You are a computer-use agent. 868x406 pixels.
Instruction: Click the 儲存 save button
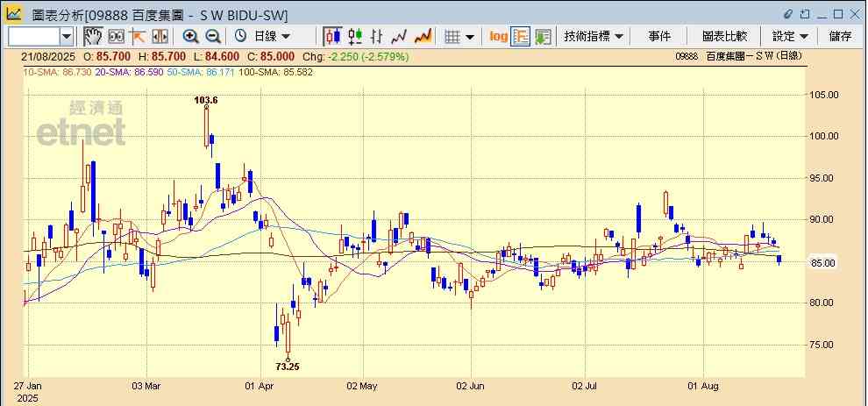click(840, 37)
